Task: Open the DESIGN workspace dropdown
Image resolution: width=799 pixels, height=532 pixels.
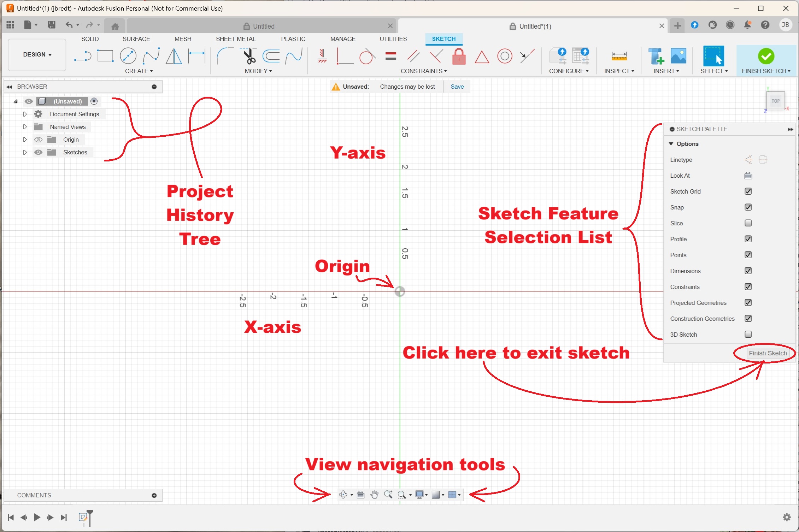Action: tap(37, 54)
